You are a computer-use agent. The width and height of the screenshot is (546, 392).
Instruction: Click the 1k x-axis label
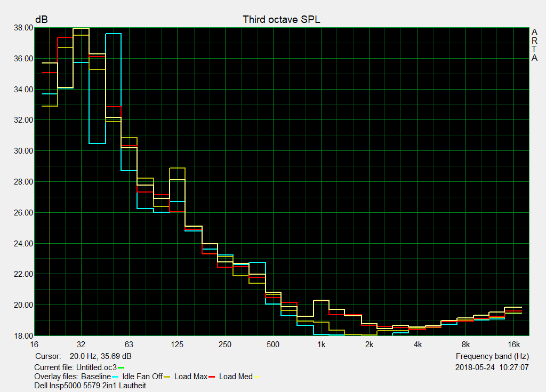321,345
